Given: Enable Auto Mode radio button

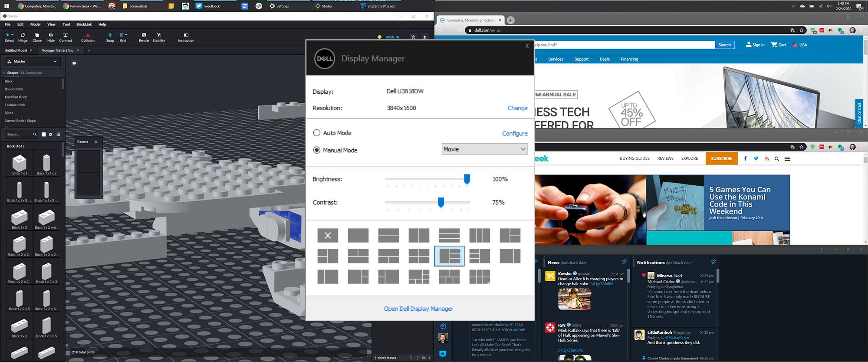Looking at the screenshot, I should coord(317,133).
